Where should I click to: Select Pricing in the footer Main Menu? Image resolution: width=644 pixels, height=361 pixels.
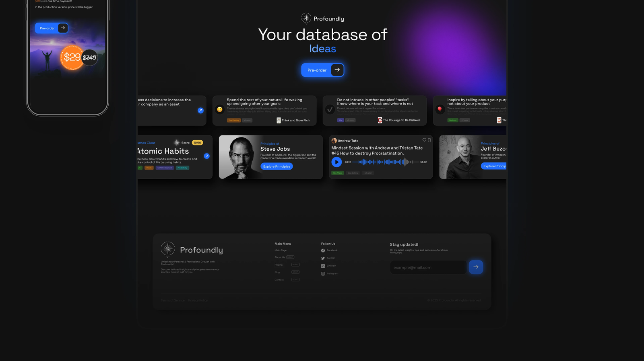[x=279, y=265]
